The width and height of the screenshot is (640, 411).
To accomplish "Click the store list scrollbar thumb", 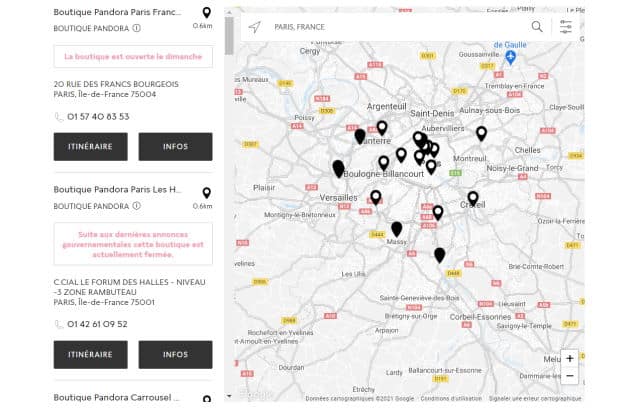I will tap(229, 36).
